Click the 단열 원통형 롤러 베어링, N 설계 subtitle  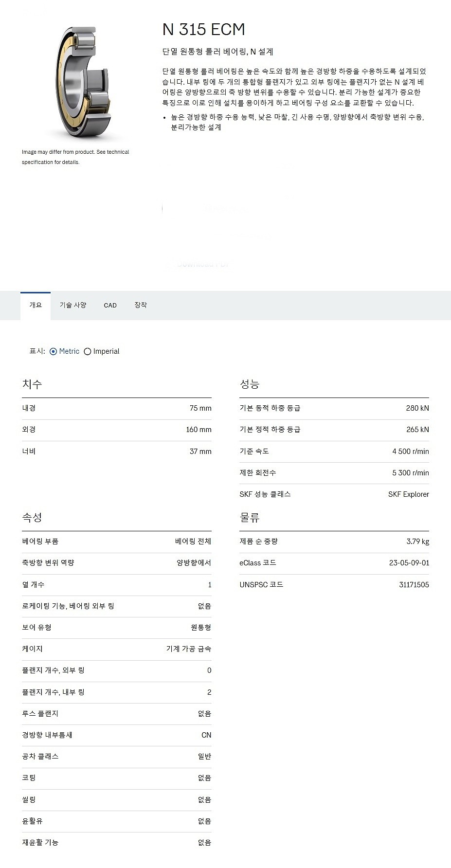(218, 52)
